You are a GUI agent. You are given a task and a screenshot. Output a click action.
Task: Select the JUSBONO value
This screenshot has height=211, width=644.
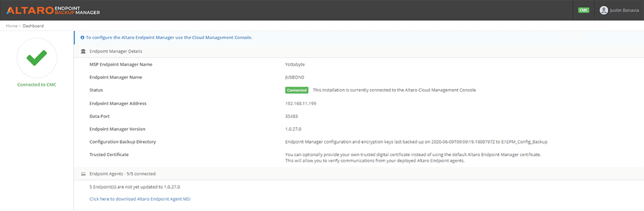click(x=294, y=77)
